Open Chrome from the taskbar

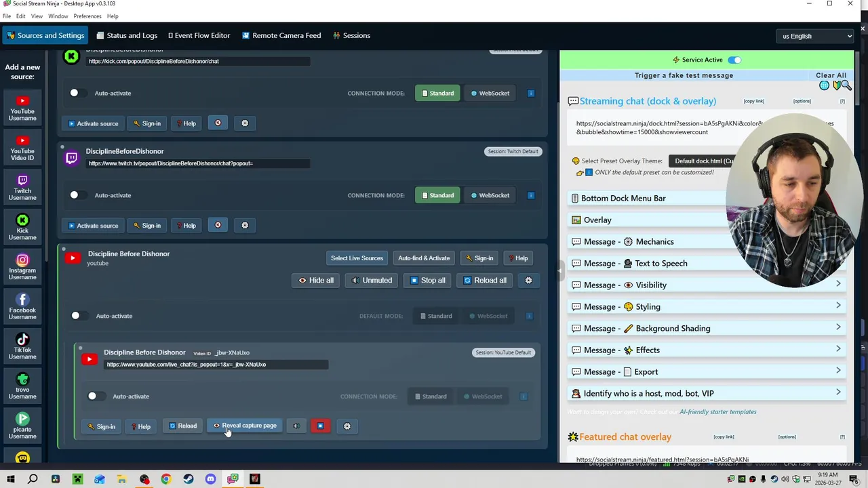tap(166, 479)
